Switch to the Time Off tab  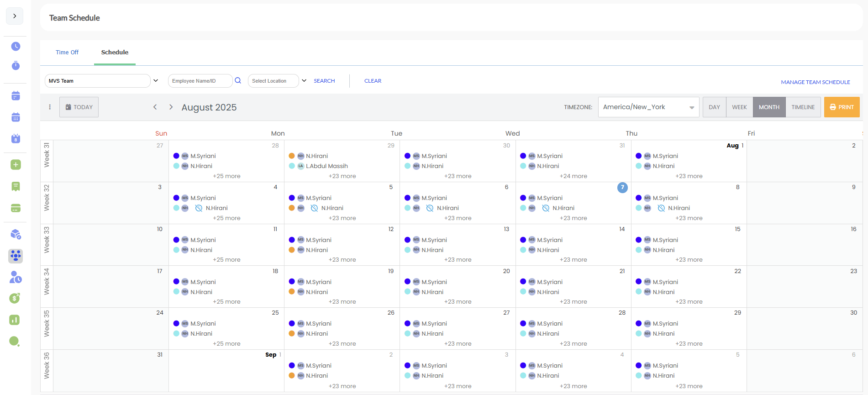tap(67, 53)
